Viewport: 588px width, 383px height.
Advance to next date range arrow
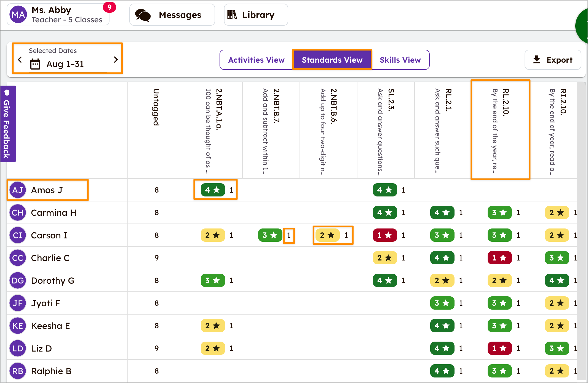pyautogui.click(x=116, y=59)
